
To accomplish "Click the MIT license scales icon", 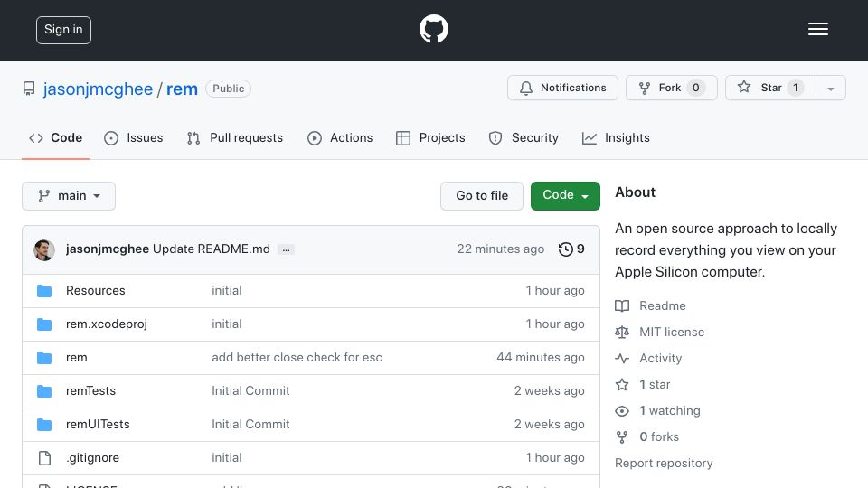I will click(622, 332).
